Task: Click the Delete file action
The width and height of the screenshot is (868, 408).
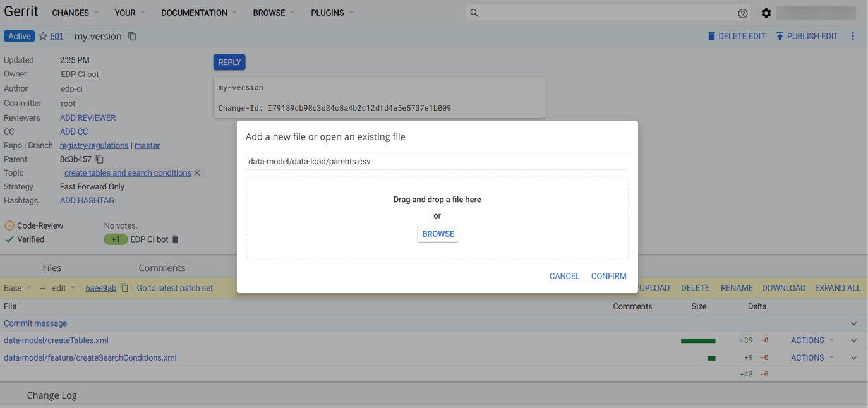Action: click(695, 287)
